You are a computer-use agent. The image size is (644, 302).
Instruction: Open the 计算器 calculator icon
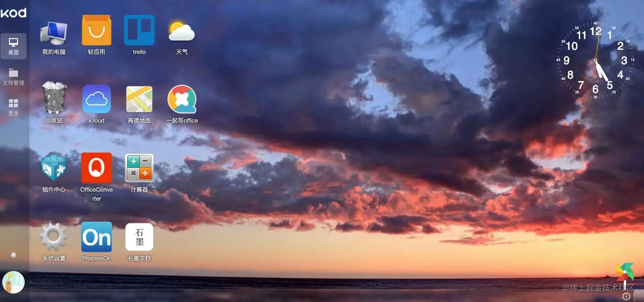click(x=139, y=168)
